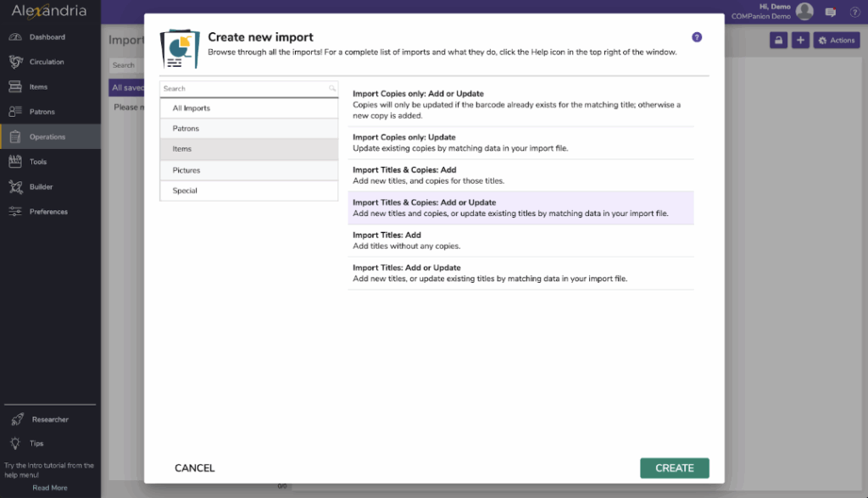This screenshot has height=498, width=868.
Task: Launch Researcher rocket icon
Action: [x=15, y=419]
